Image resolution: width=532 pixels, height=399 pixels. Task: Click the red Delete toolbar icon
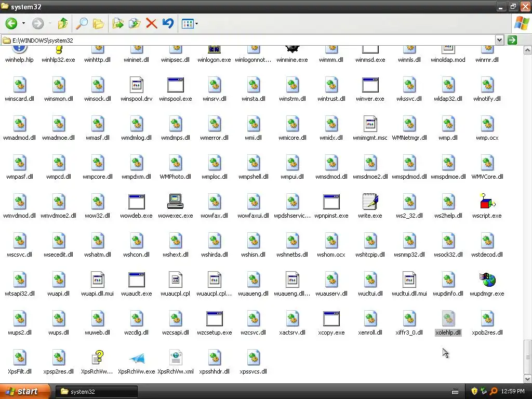click(151, 23)
